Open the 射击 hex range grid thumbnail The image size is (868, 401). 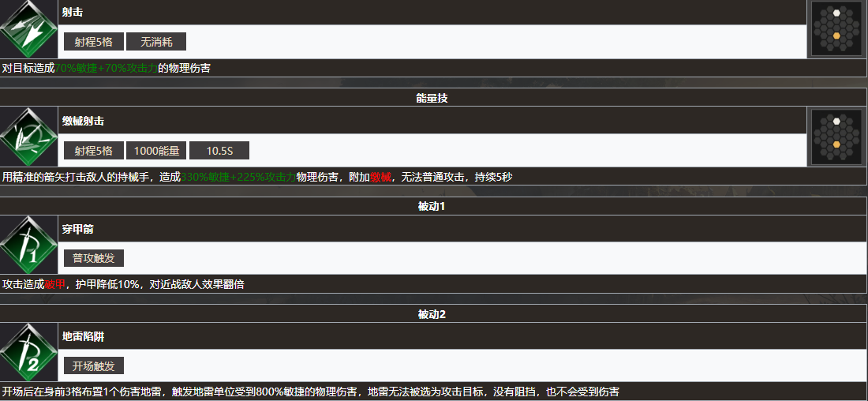(837, 28)
